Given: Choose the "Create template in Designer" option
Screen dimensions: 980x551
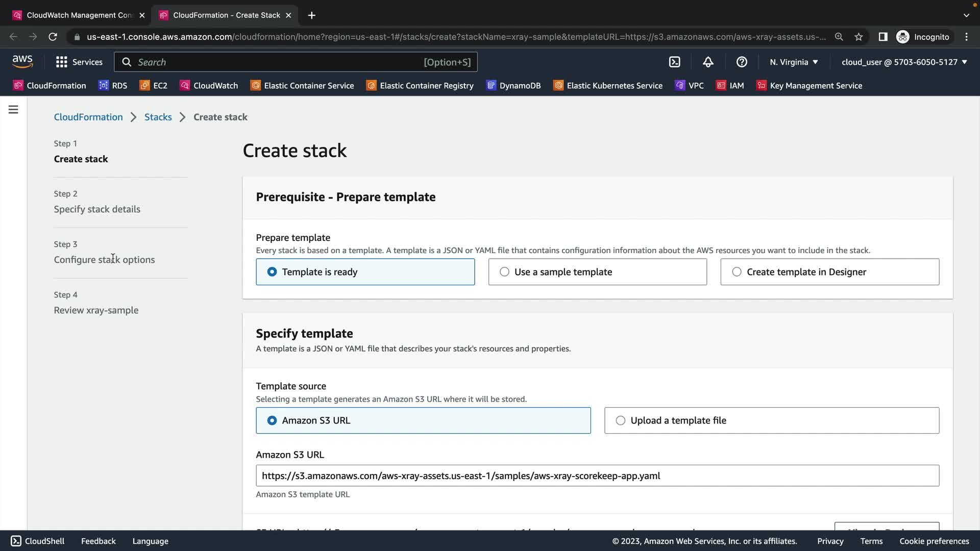Looking at the screenshot, I should click(737, 272).
